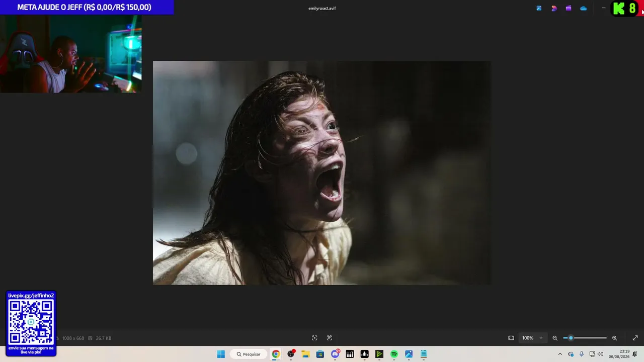Open the Windows Start menu
Screen dimensions: 644x362
[221, 354]
